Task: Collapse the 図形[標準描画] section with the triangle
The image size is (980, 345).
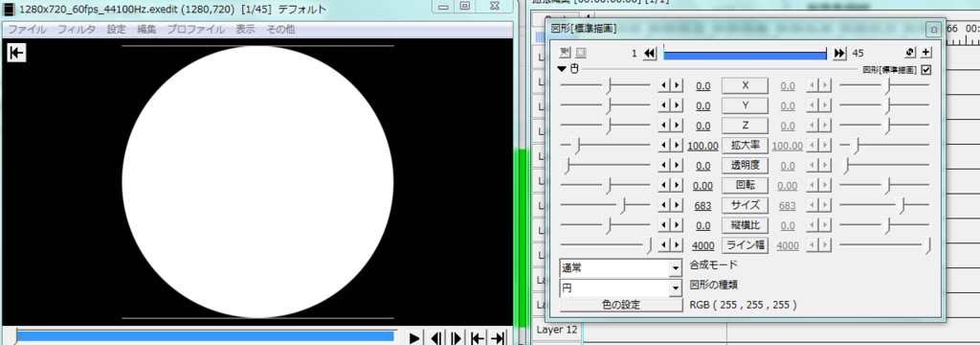Action: (563, 69)
